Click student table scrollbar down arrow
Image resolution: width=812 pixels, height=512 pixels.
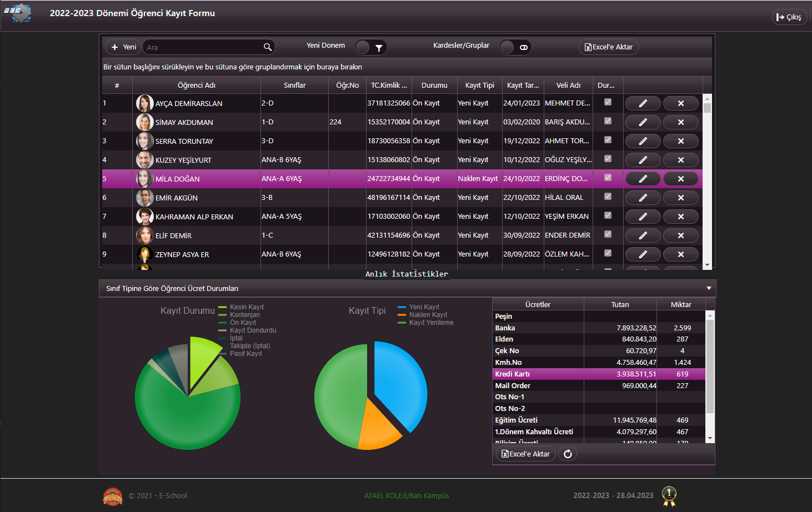tap(707, 265)
